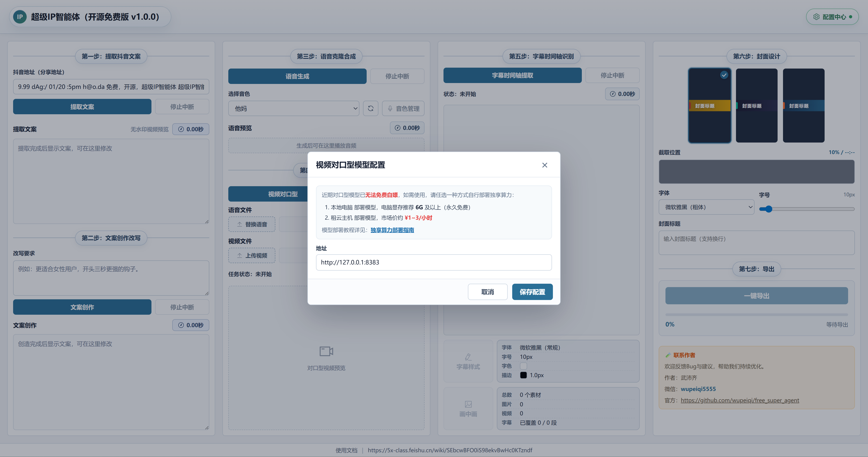The image size is (868, 457).
Task: Focus the 封面标题 input box
Action: 757,243
